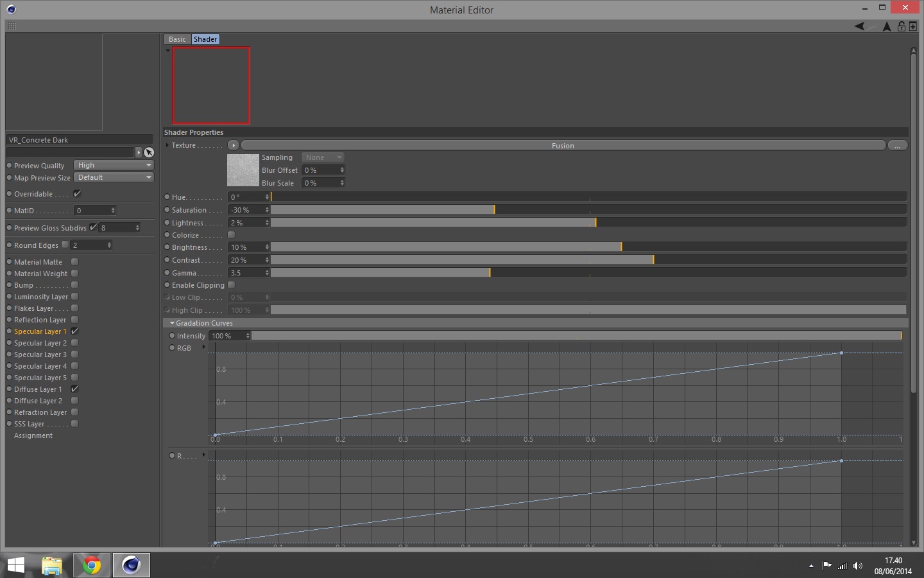Enable the Bump layer checkbox
This screenshot has width=924, height=578.
point(74,285)
